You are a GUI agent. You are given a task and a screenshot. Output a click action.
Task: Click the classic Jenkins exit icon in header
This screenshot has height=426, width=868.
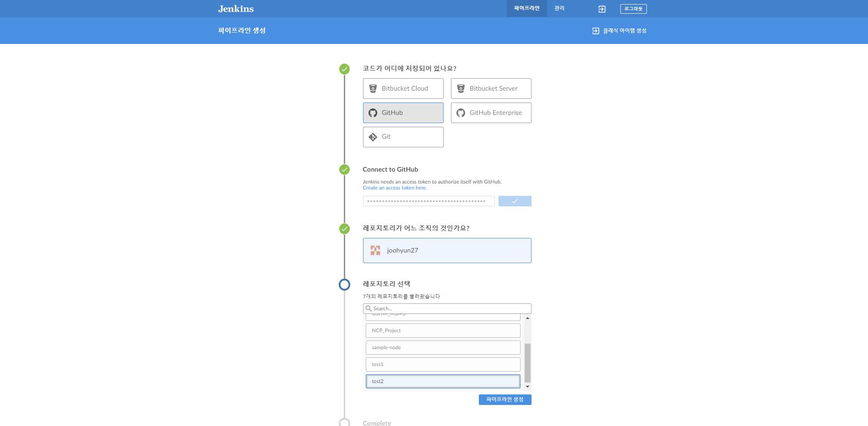point(602,9)
